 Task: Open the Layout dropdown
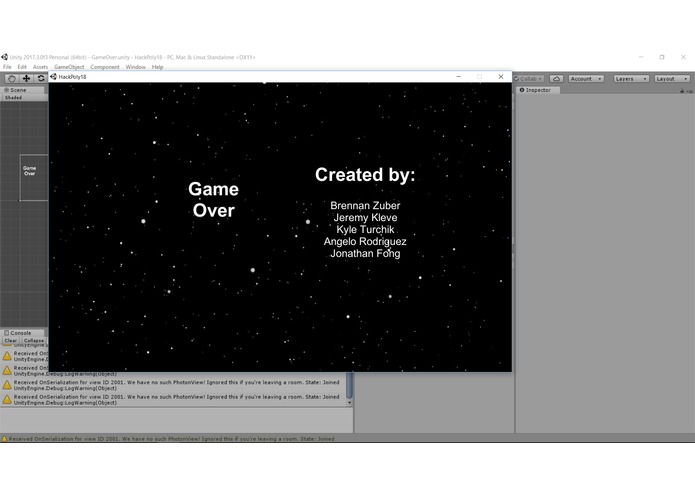pos(672,78)
